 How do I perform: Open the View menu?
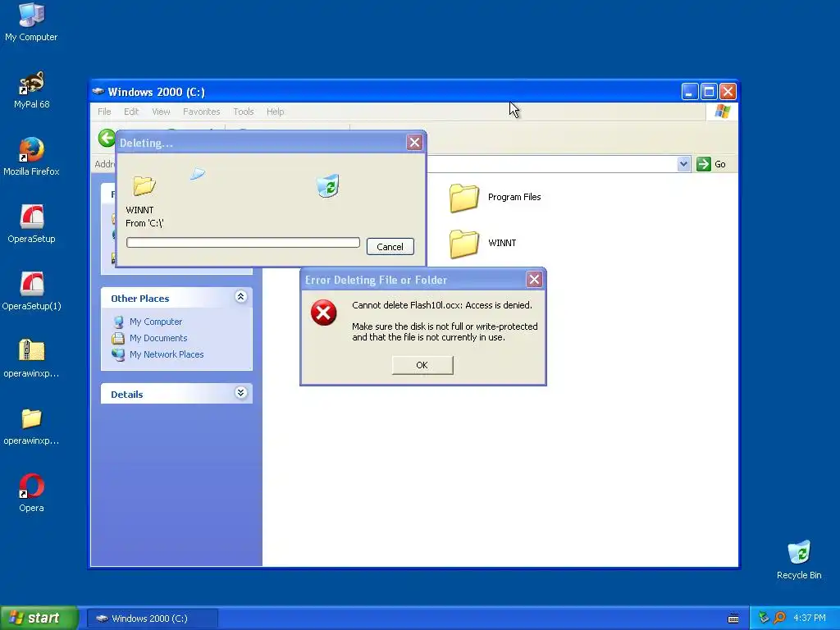pyautogui.click(x=161, y=112)
